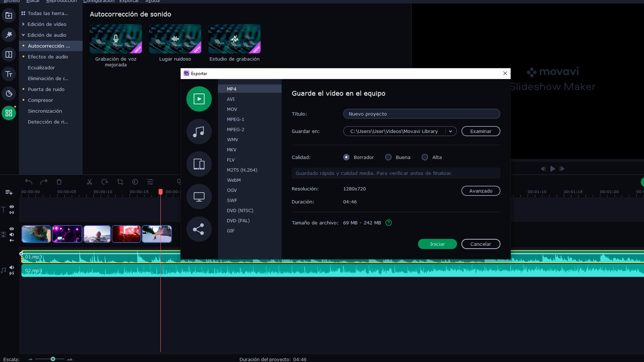Viewport: 644px width, 362px height.
Task: Click the Avanzado button
Action: 481,191
